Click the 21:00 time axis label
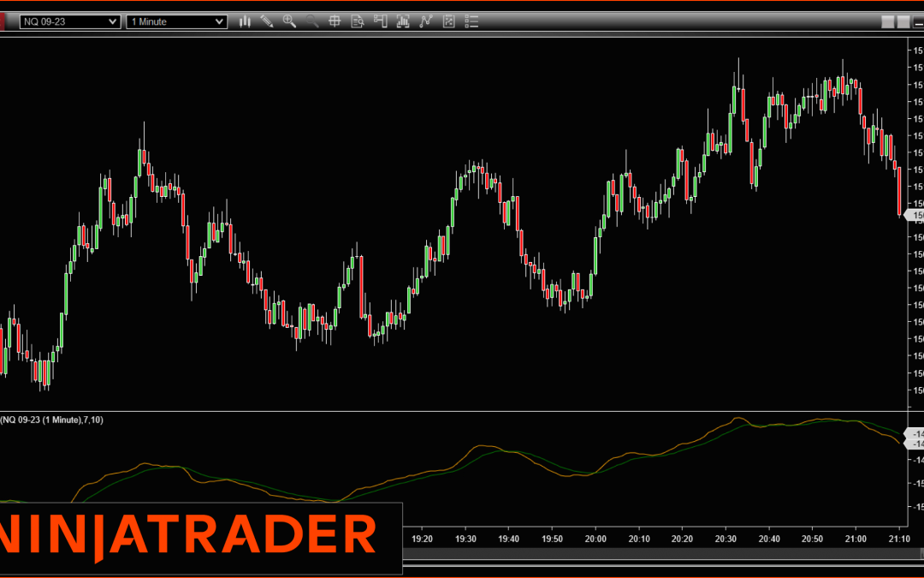924x578 pixels. coord(856,539)
